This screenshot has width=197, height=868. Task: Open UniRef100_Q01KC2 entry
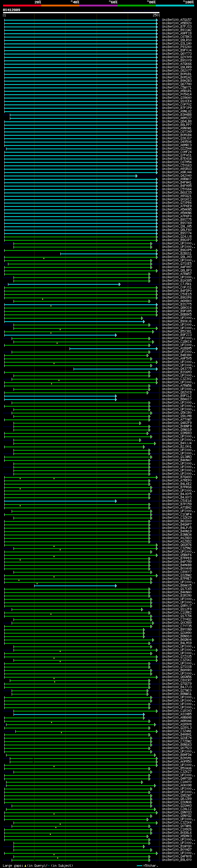[x=177, y=200]
